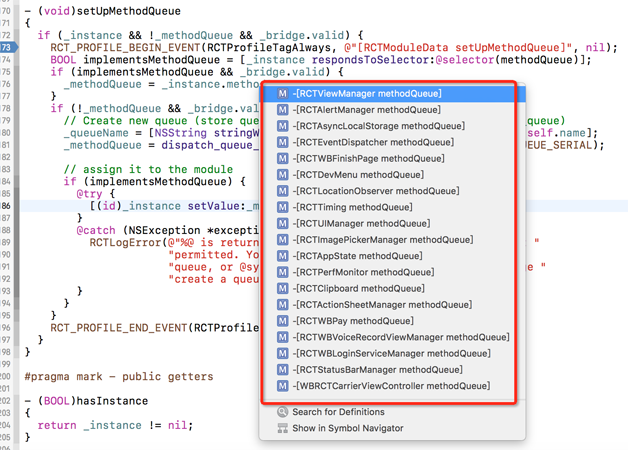Click the M icon beside RCTViewManager methodQueue
The image size is (628, 450).
point(283,94)
